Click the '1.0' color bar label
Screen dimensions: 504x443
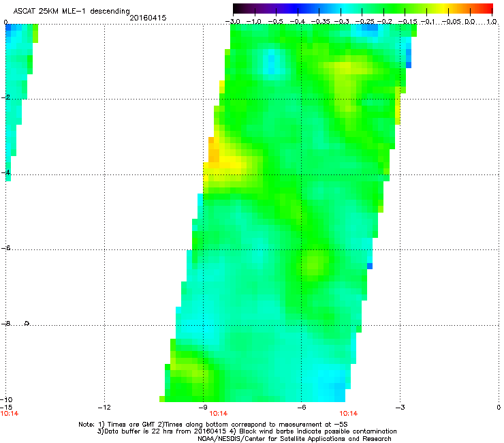point(491,22)
